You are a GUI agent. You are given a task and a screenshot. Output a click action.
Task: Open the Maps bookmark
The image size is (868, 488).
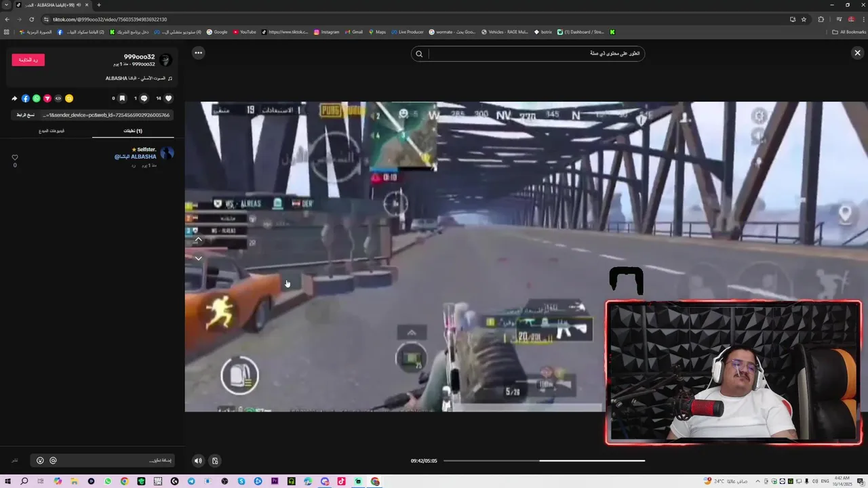[376, 32]
